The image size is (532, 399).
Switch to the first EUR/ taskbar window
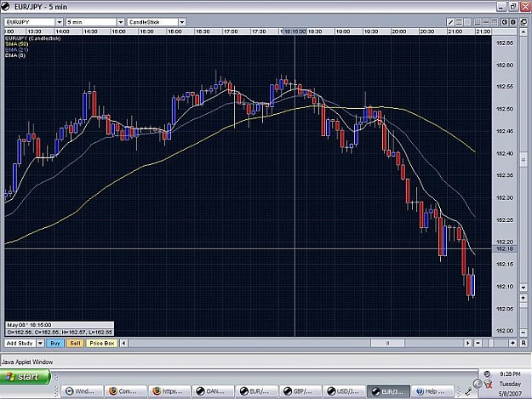[256, 391]
